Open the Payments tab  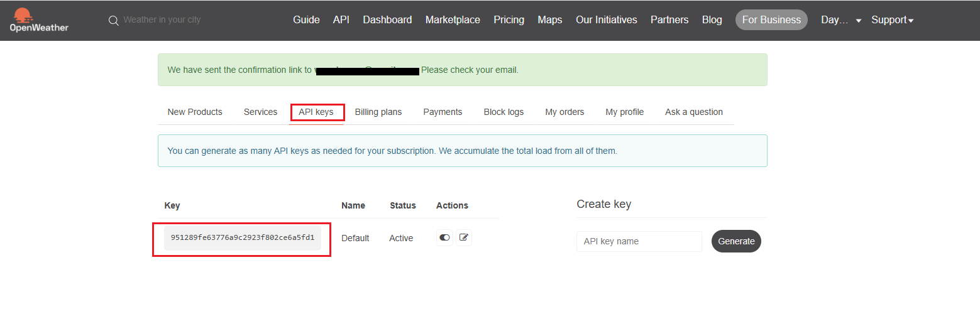click(x=443, y=112)
